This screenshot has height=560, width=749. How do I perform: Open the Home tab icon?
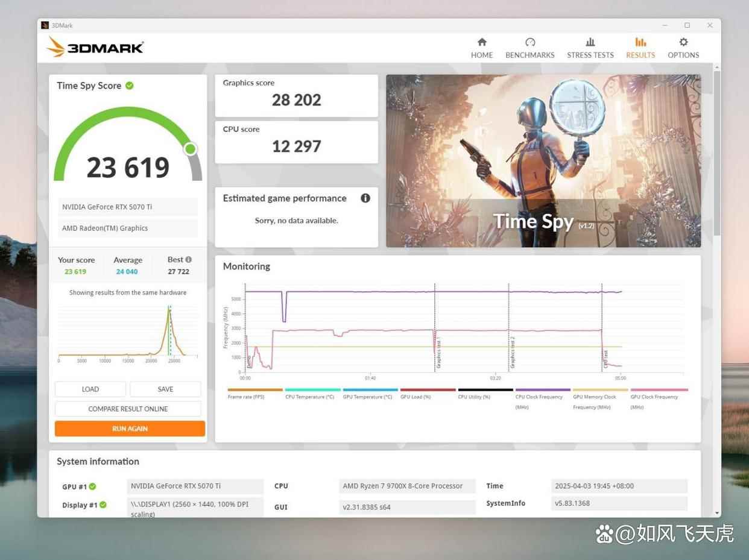[482, 42]
